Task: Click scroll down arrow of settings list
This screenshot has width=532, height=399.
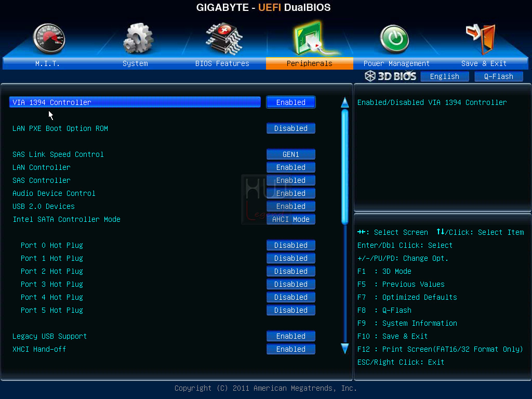Action: point(345,349)
